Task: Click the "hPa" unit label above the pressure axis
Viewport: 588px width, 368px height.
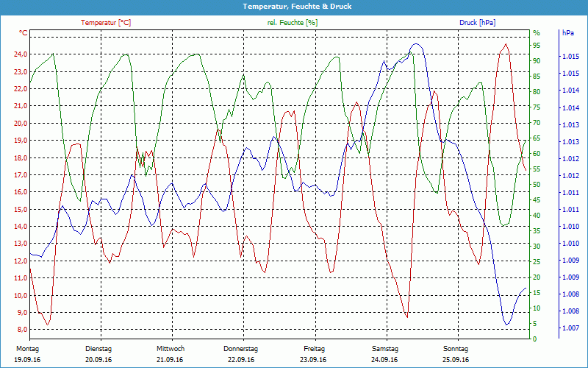Action: [x=567, y=33]
